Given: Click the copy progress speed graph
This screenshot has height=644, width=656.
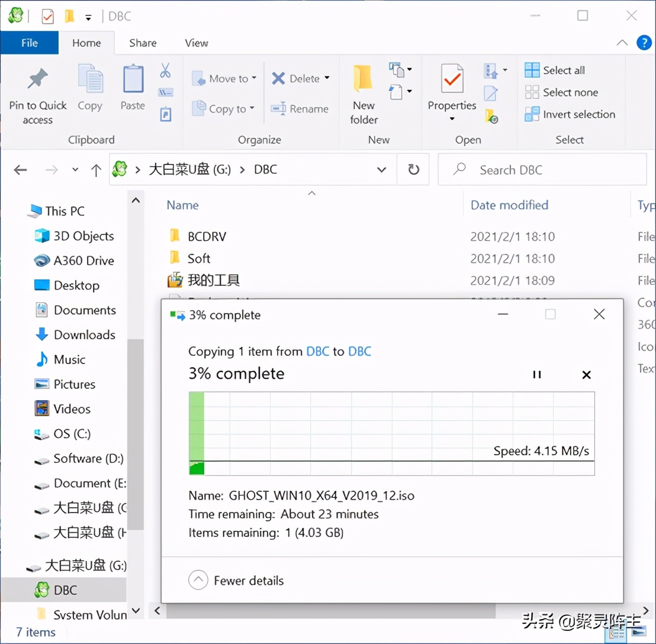Looking at the screenshot, I should (x=391, y=433).
